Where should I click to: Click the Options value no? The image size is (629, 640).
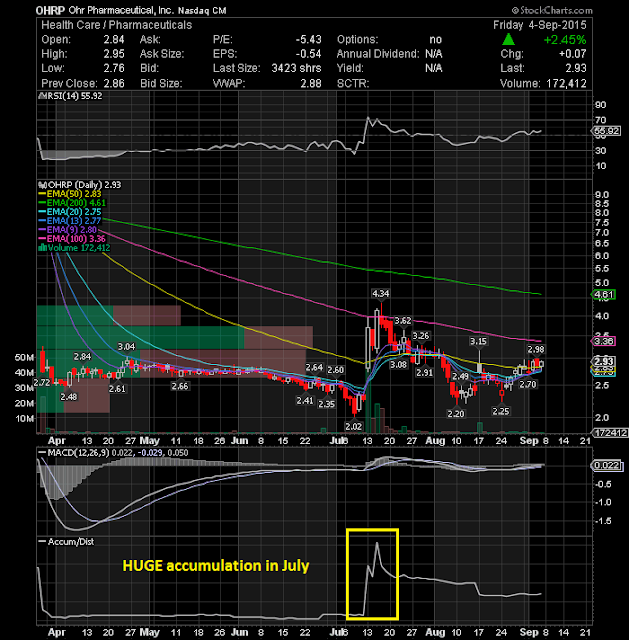(x=435, y=39)
